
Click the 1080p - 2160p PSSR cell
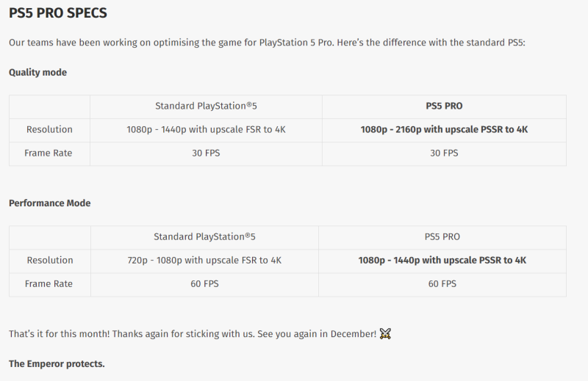[x=444, y=129]
